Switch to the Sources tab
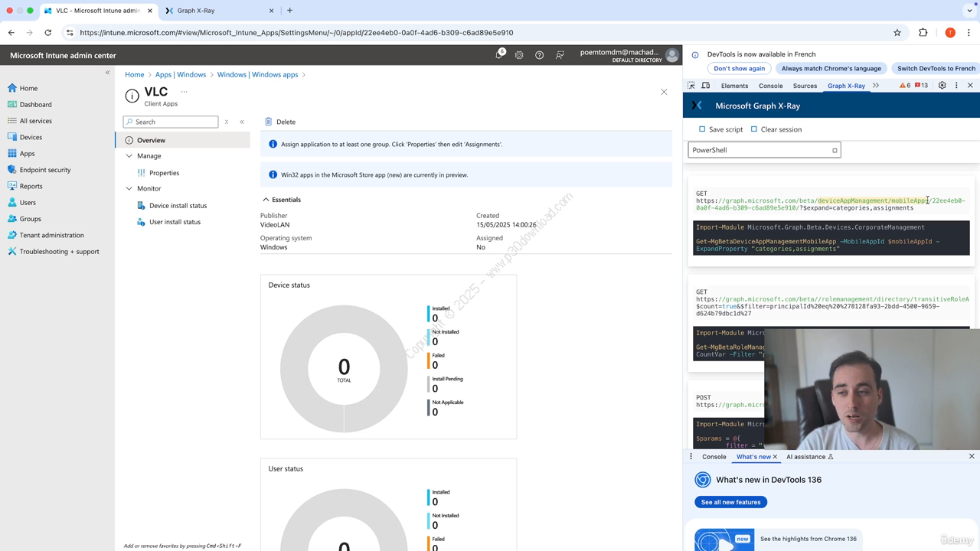 point(805,86)
